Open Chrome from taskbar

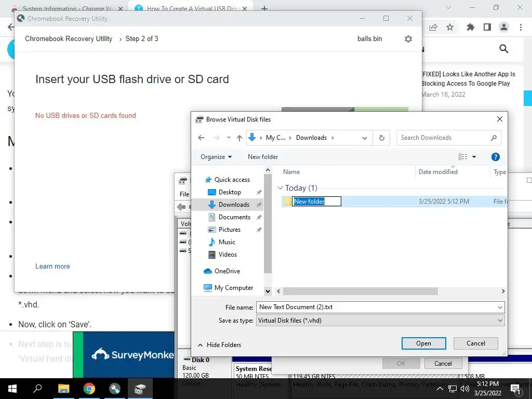89,389
